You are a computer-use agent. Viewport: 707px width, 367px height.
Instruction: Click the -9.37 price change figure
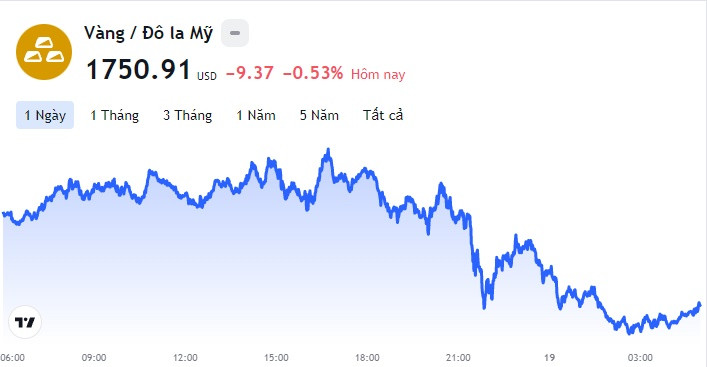pos(250,73)
